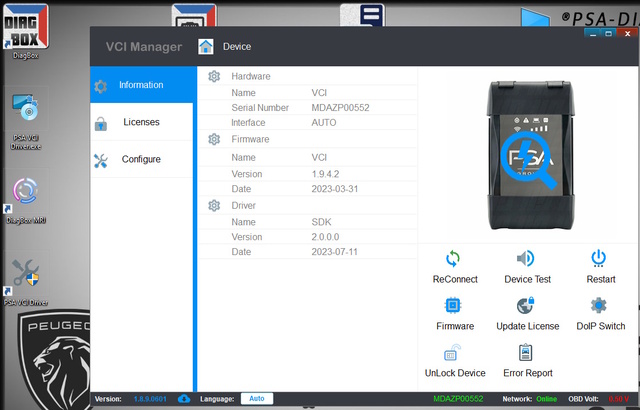Open the Error Report

point(526,353)
